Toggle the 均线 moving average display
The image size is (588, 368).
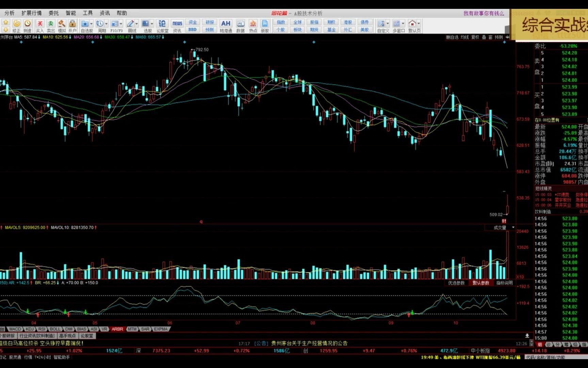pos(464,37)
